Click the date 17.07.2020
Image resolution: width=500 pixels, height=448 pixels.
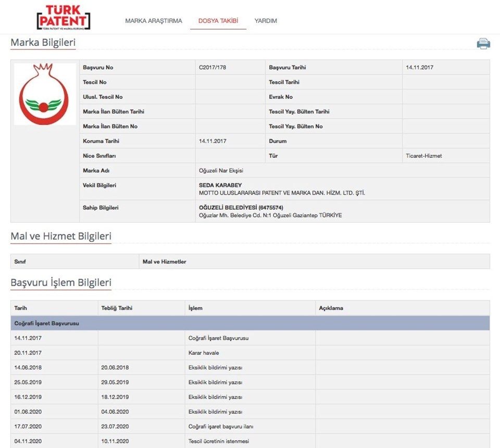click(28, 426)
